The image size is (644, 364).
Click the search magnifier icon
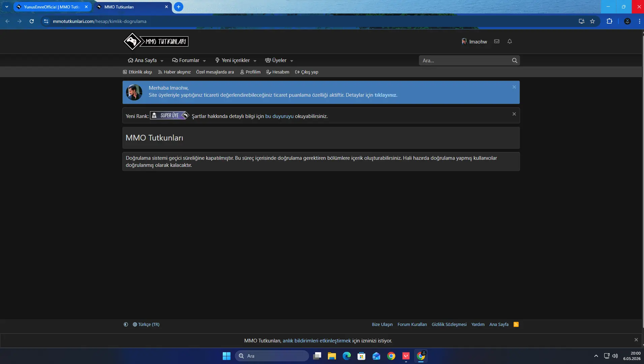click(x=515, y=61)
